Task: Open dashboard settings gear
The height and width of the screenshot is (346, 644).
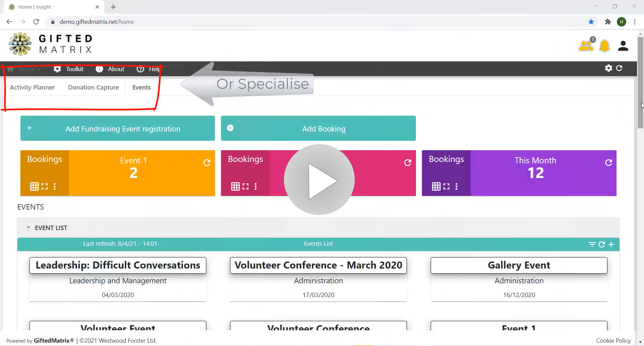Action: point(608,68)
